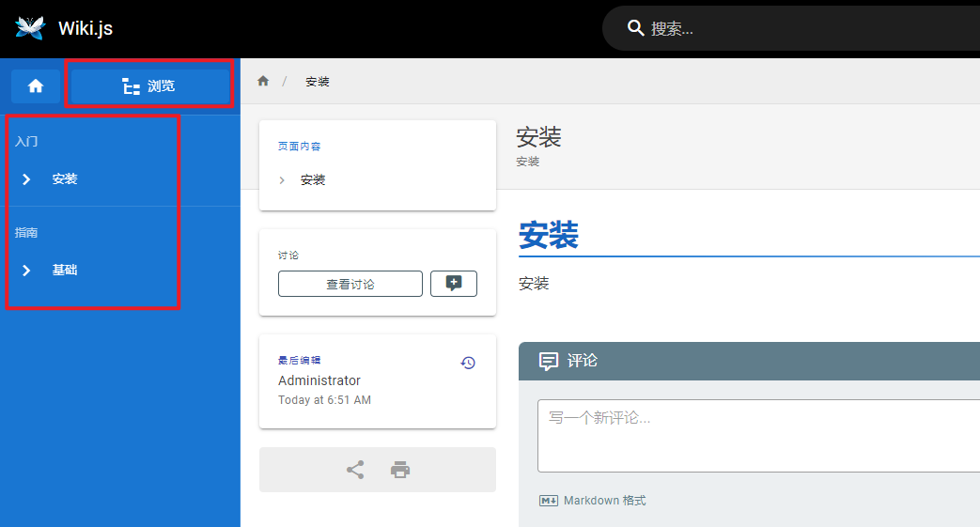Click the Wiki.js butterfly logo
The image size is (980, 527).
pos(30,28)
